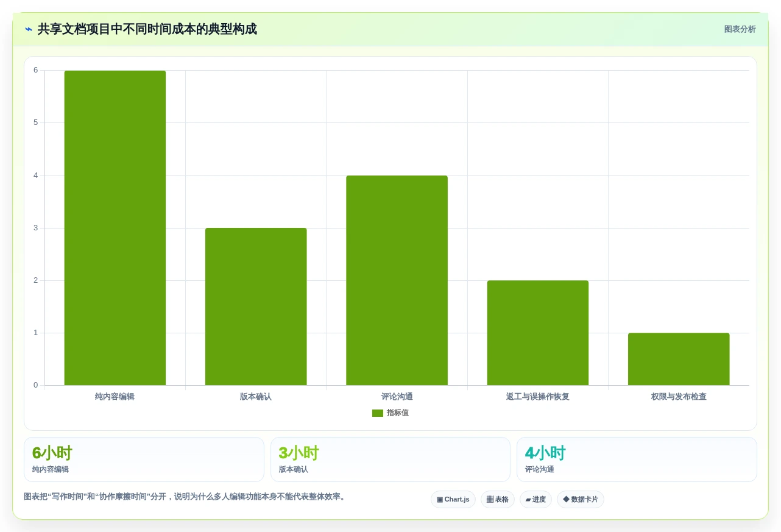Open the 4小时 评论沟通 data card
The width and height of the screenshot is (781, 532).
[637, 459]
